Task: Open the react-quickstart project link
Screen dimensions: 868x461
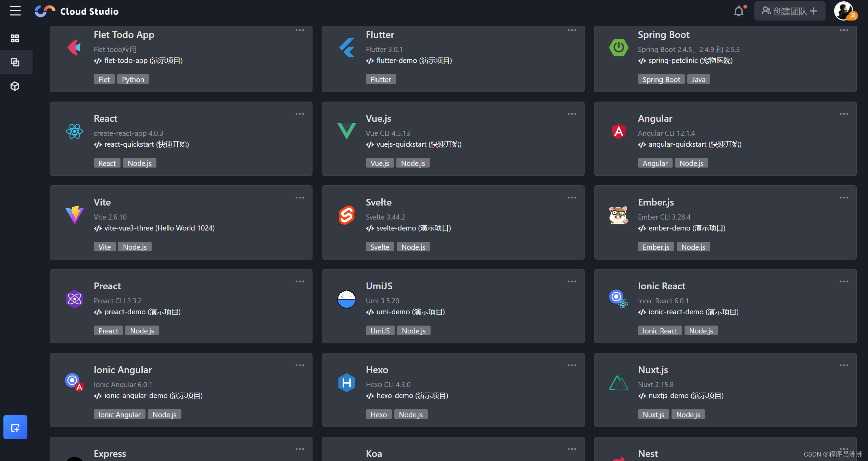Action: 141,144
